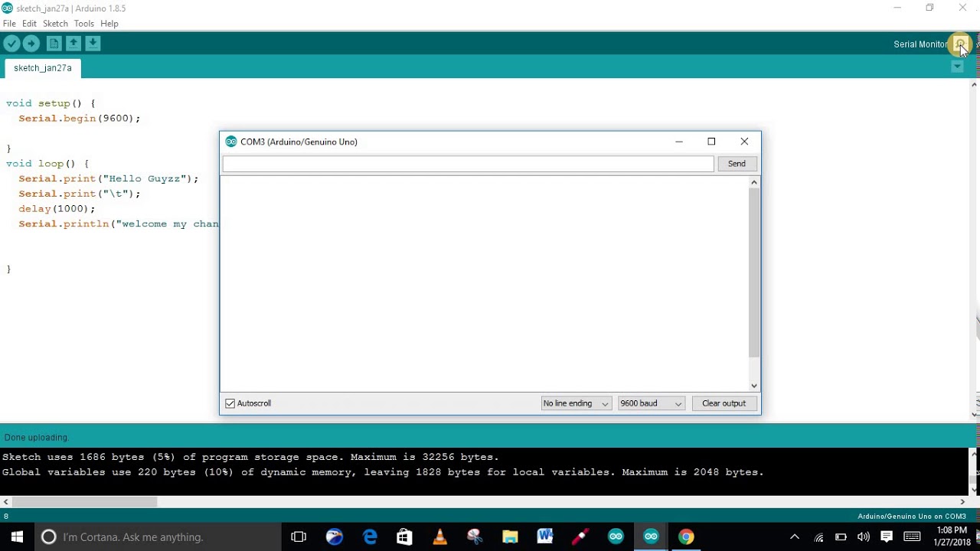Close the COM3 Serial Monitor window
The width and height of the screenshot is (980, 551).
tap(744, 142)
